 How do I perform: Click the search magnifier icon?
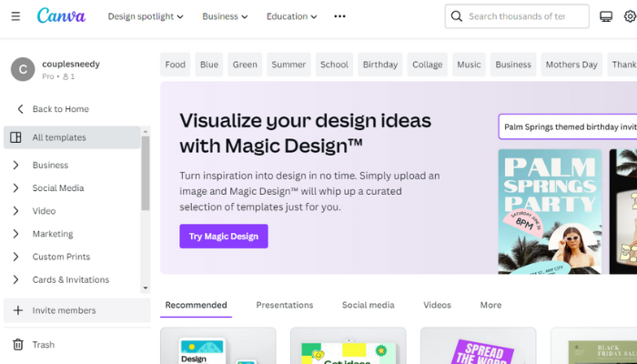coord(457,16)
